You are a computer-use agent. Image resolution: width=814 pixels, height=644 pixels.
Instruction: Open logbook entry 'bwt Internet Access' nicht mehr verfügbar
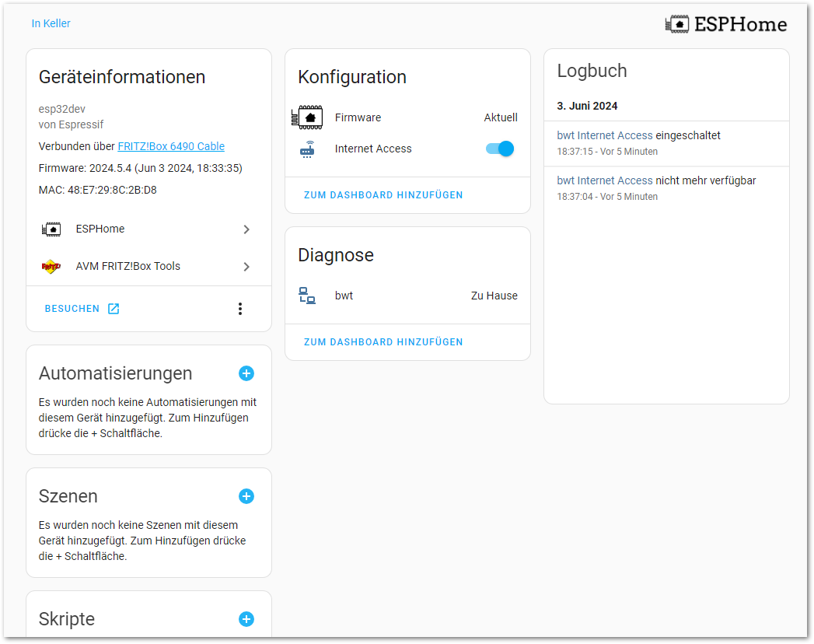click(x=666, y=188)
